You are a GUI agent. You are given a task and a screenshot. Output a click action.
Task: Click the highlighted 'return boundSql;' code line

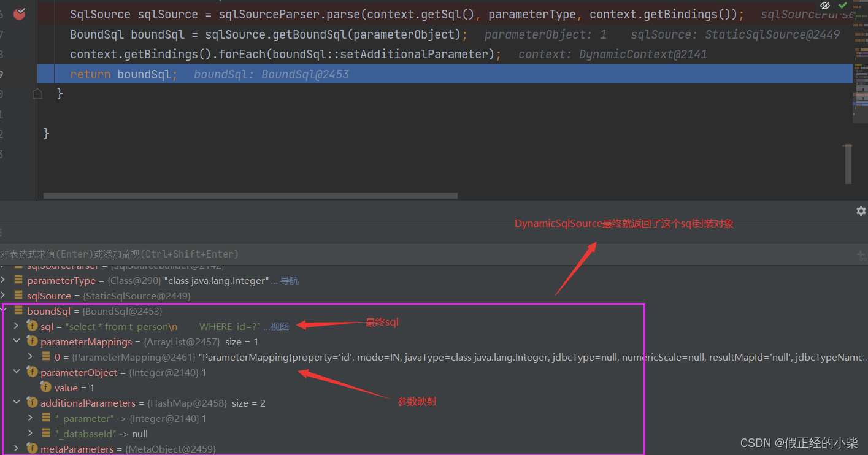point(445,74)
